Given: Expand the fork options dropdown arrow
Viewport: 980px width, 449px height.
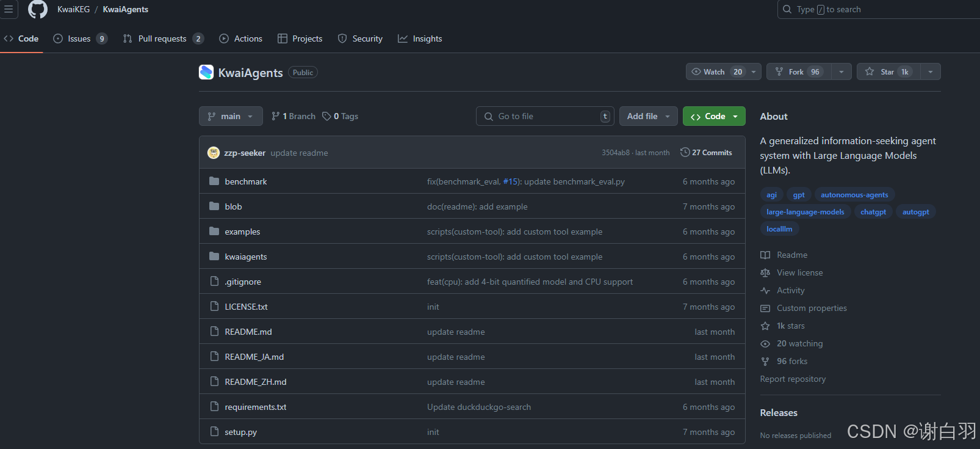Looking at the screenshot, I should click(x=841, y=71).
